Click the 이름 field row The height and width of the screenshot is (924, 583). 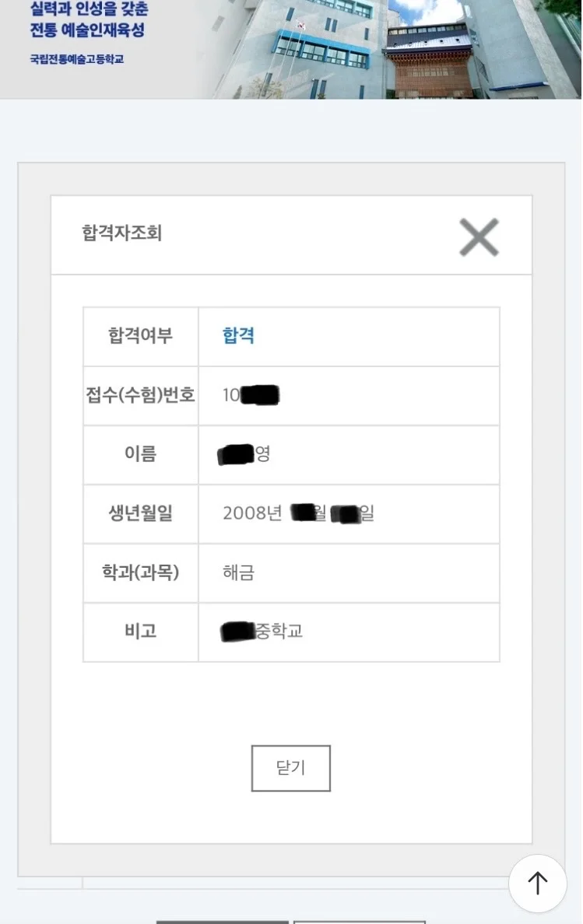click(x=140, y=454)
